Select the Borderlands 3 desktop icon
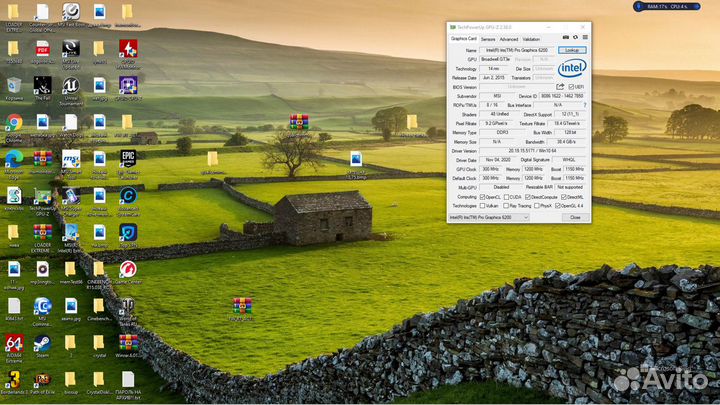The width and height of the screenshot is (720, 405). click(14, 380)
